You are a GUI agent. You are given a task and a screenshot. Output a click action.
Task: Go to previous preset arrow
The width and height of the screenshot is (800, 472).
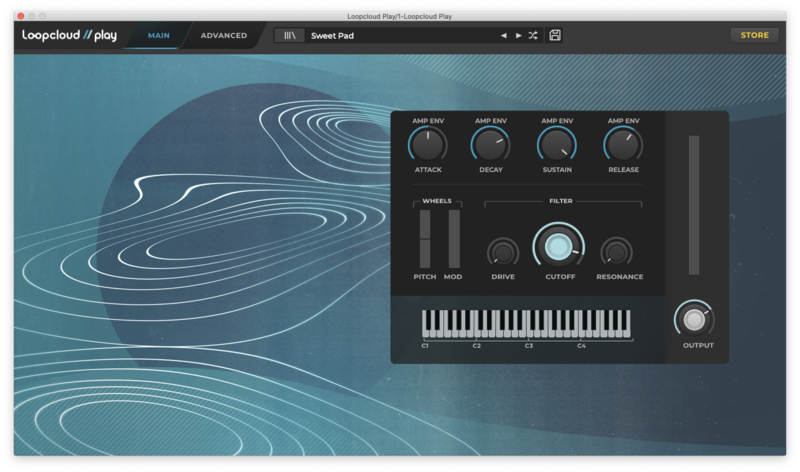(504, 35)
